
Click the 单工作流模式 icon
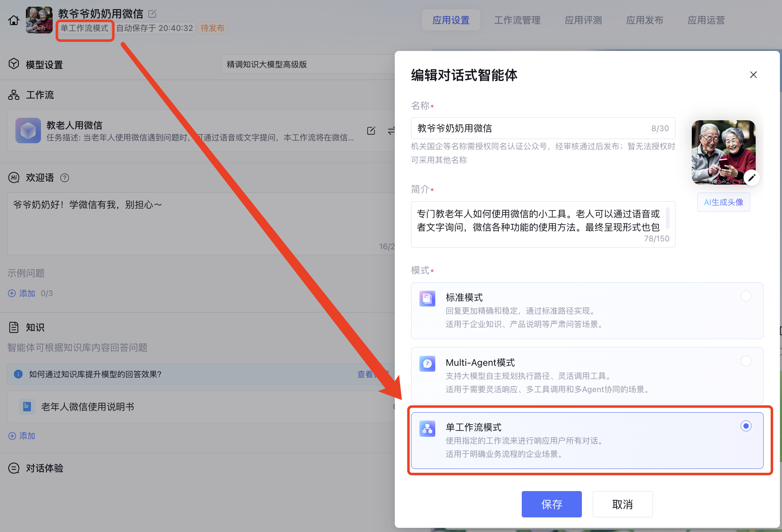(427, 428)
